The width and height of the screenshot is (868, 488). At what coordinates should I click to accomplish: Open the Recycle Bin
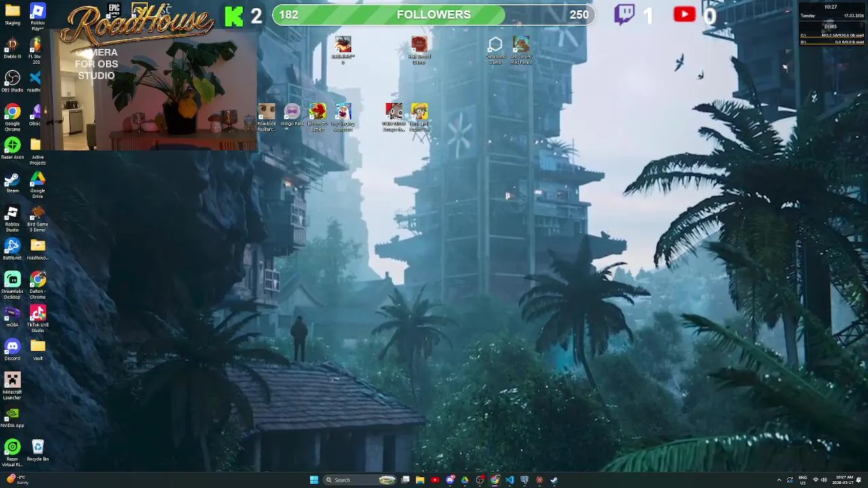(x=37, y=451)
